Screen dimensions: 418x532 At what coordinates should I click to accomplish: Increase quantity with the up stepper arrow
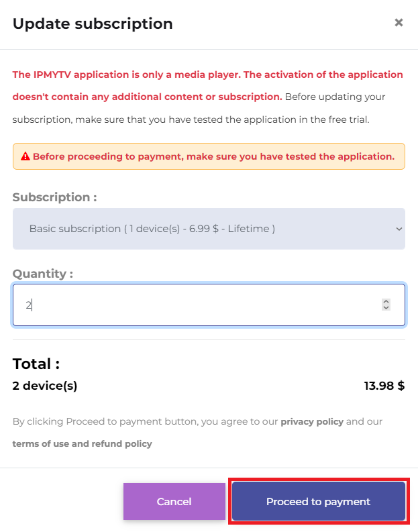tap(386, 302)
